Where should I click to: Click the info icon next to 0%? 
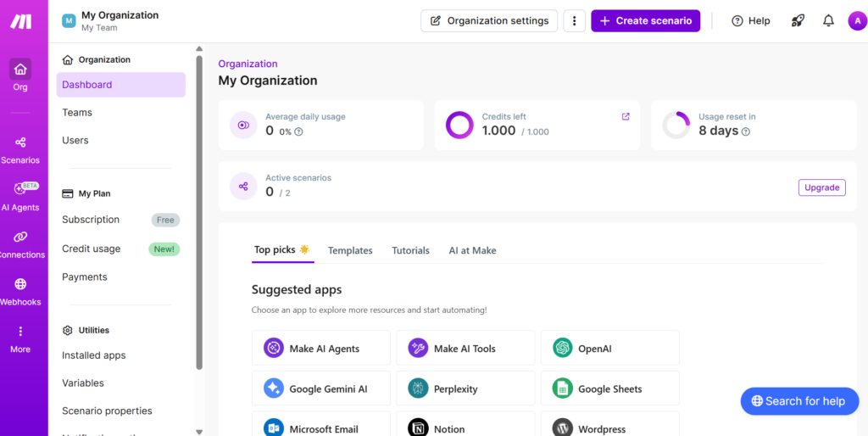pos(298,131)
